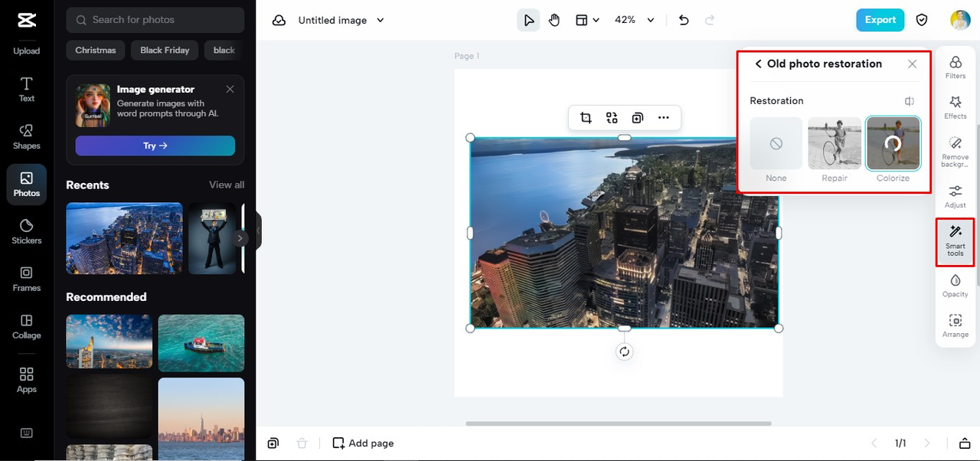The height and width of the screenshot is (461, 980).
Task: Undo the last action
Action: pos(684,20)
